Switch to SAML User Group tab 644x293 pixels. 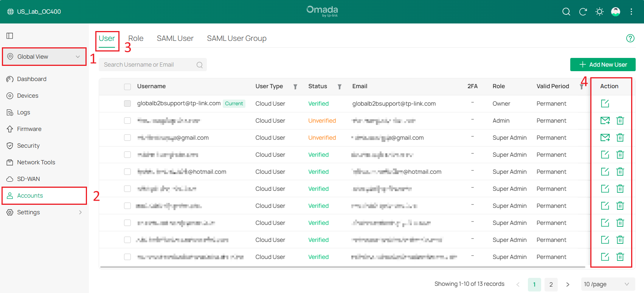coord(237,38)
